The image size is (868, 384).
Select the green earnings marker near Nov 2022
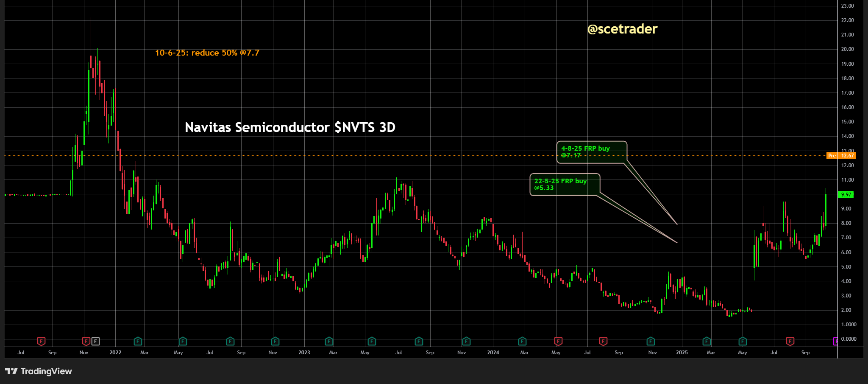[x=275, y=341]
